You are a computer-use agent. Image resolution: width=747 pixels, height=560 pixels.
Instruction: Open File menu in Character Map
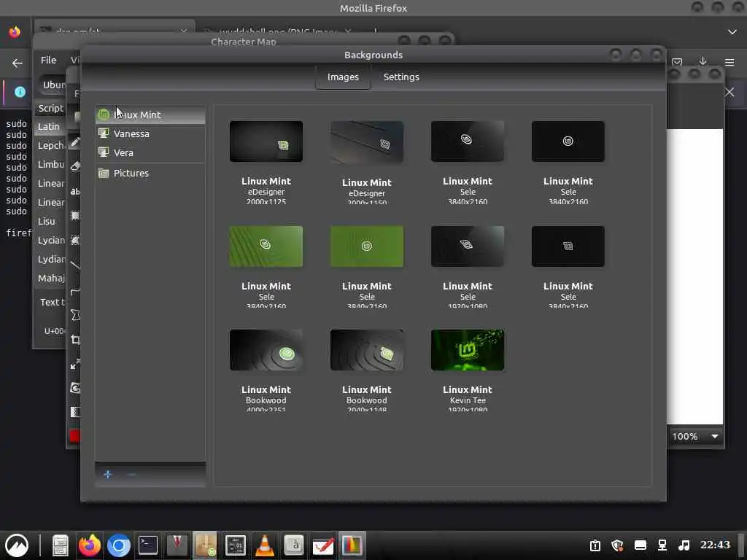(x=48, y=60)
